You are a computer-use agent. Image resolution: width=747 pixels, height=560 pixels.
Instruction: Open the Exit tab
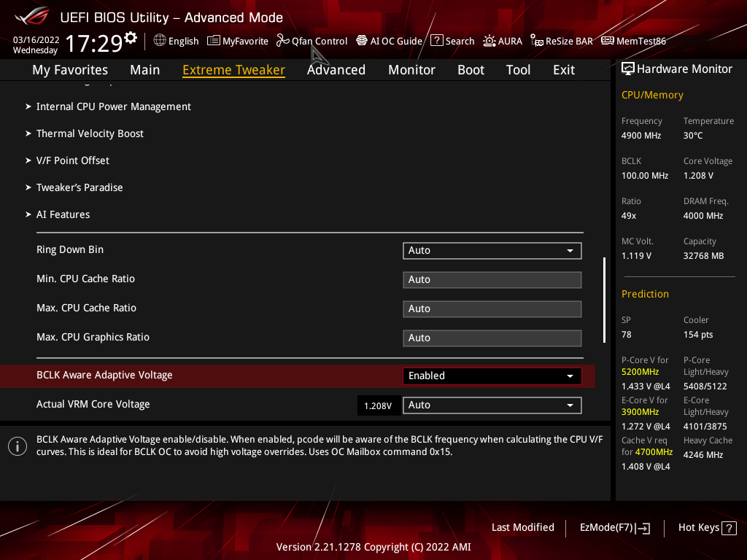[x=564, y=70]
